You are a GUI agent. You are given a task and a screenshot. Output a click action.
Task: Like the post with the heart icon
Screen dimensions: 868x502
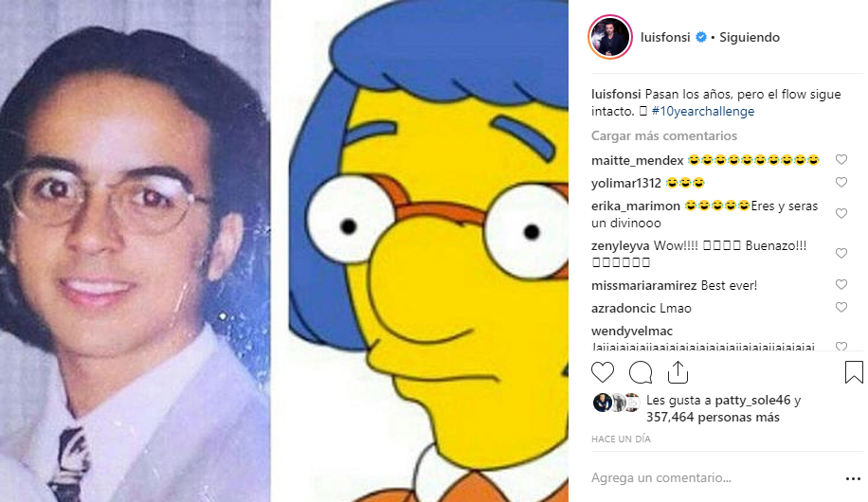603,372
